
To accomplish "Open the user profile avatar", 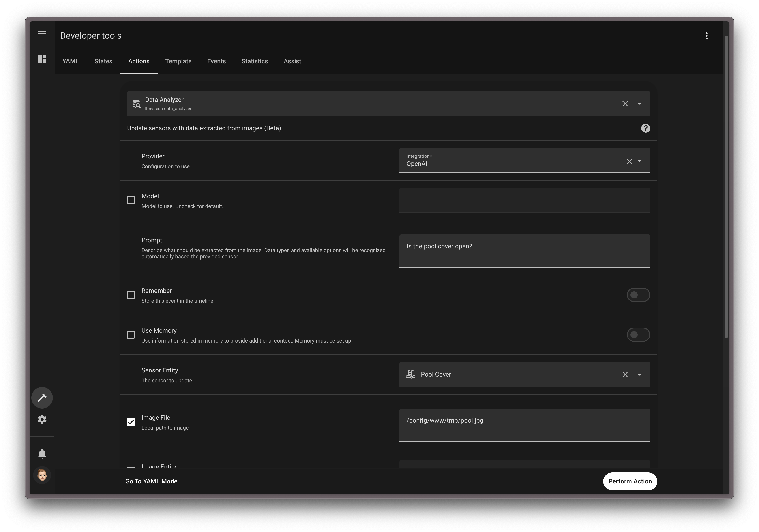I will [42, 476].
